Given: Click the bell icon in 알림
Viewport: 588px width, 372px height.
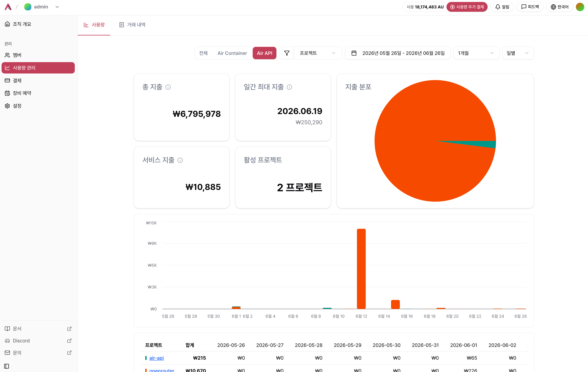Looking at the screenshot, I should 498,7.
